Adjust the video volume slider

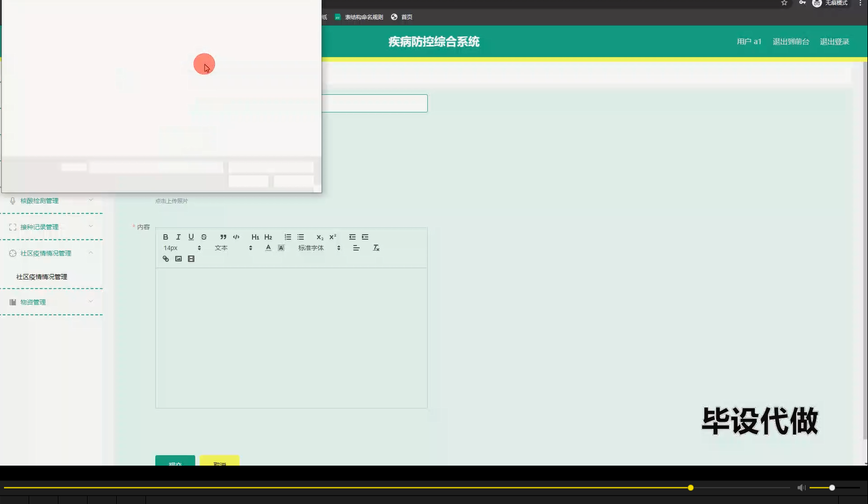pyautogui.click(x=835, y=487)
